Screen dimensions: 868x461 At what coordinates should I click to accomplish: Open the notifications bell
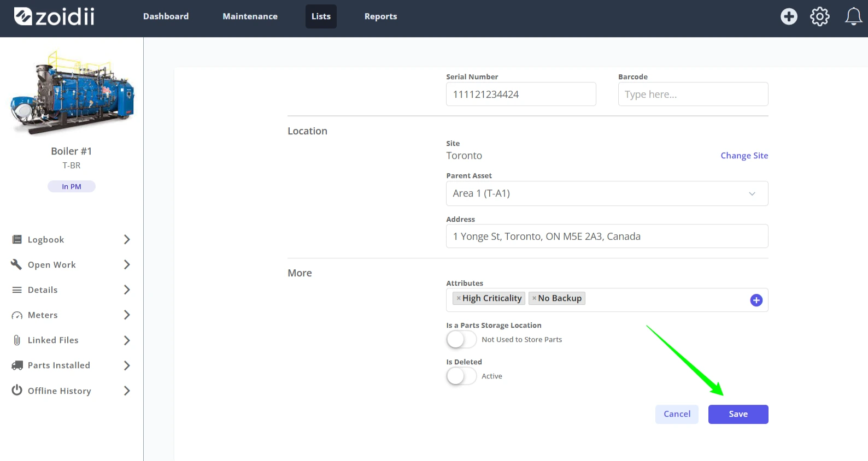853,16
